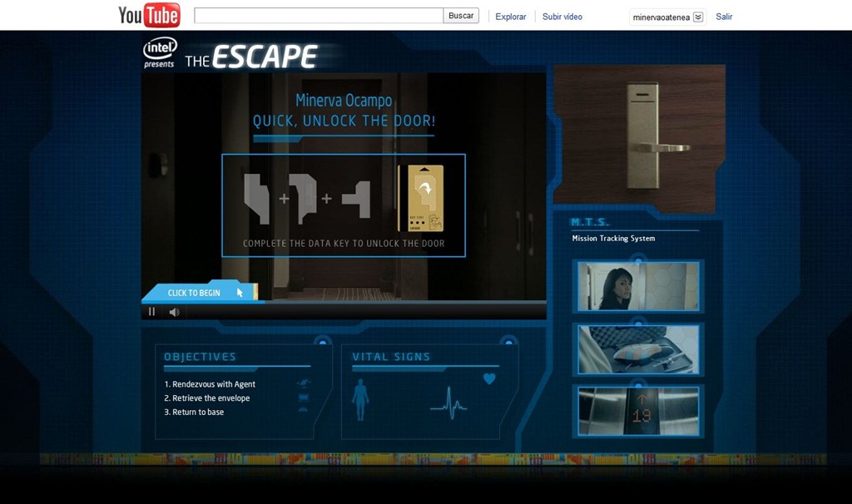Click the Salir sign-out link
Screen dimensions: 852x504
(x=724, y=17)
